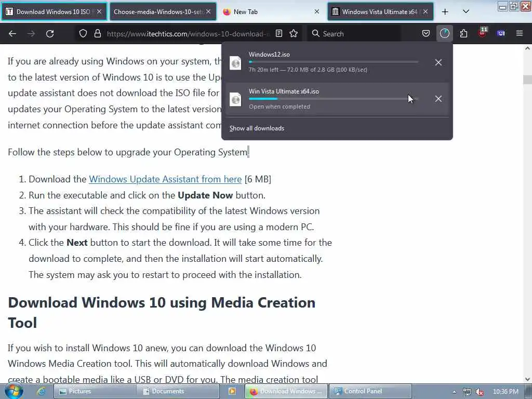Click the muted volume tray icon
The width and height of the screenshot is (532, 399).
480,392
